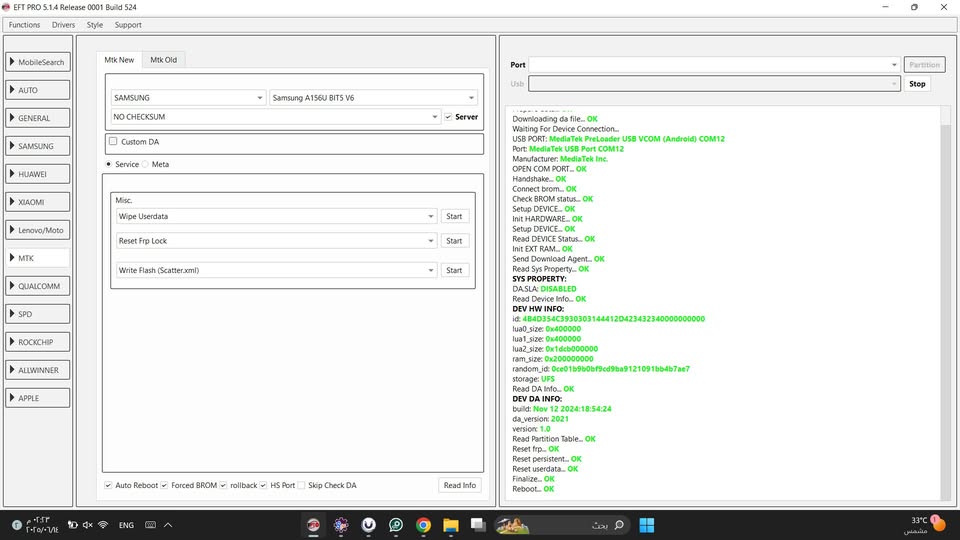Expand the Wipe Userdata dropdown

276,216
